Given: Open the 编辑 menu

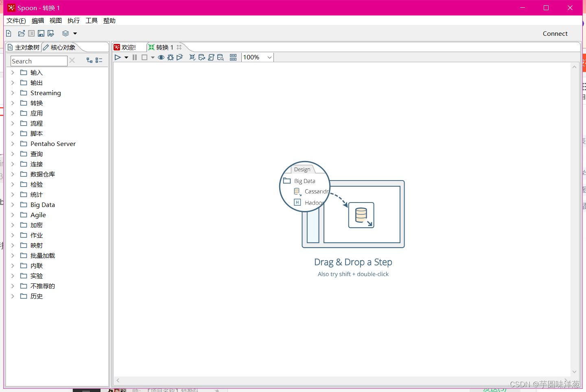Looking at the screenshot, I should click(x=38, y=21).
